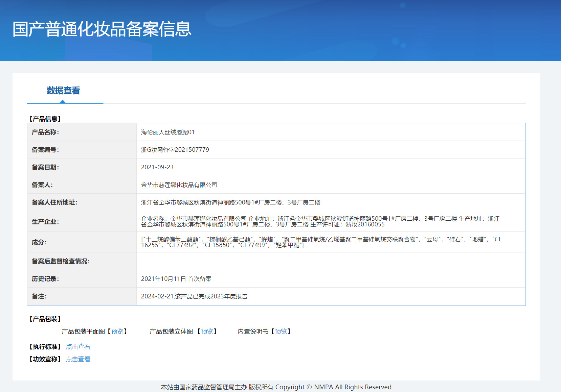Click page title 国产普通化妆品备案信息

(x=102, y=29)
